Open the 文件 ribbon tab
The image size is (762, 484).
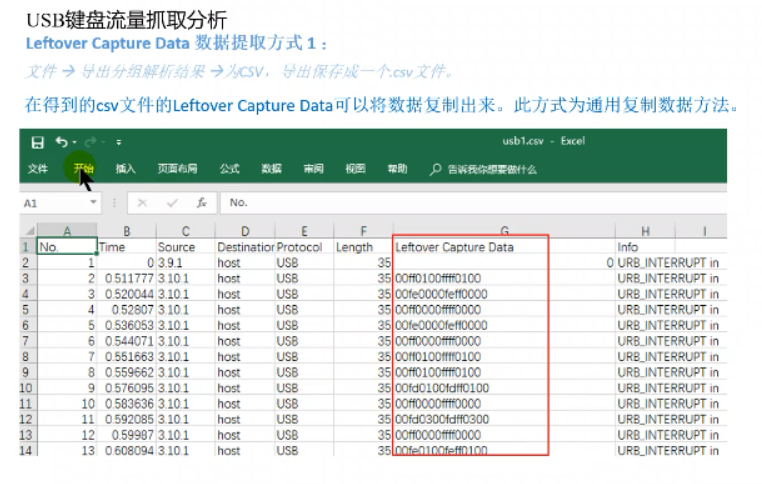(38, 169)
